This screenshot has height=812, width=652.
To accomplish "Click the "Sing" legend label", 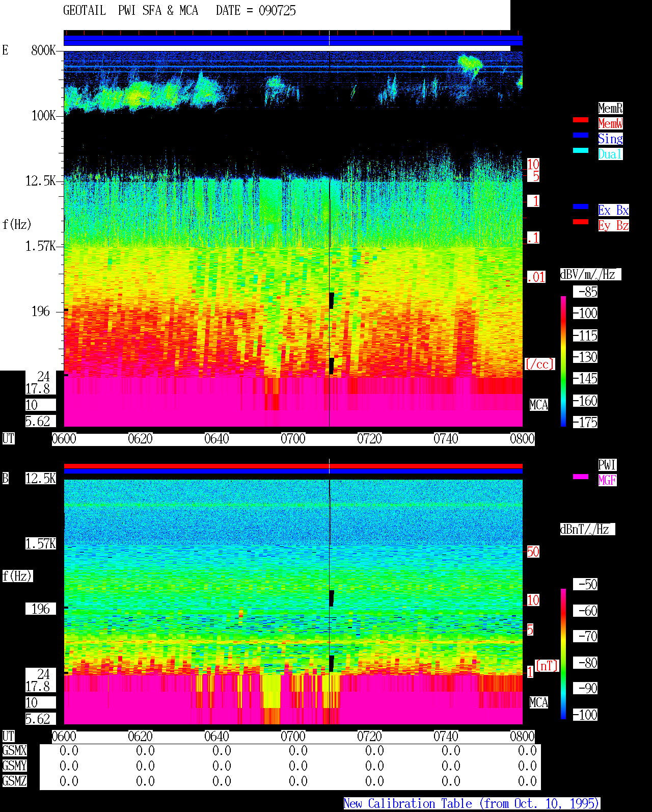I will pyautogui.click(x=610, y=139).
